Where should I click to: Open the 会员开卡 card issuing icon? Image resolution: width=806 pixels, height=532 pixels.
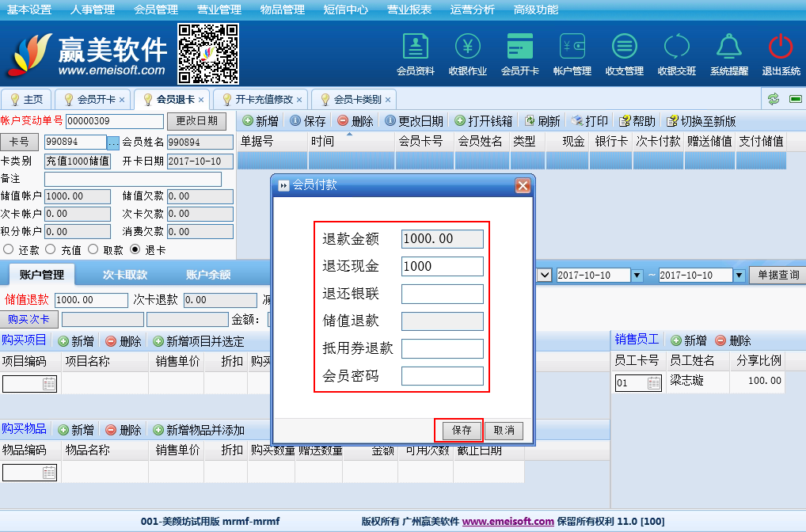[519, 47]
